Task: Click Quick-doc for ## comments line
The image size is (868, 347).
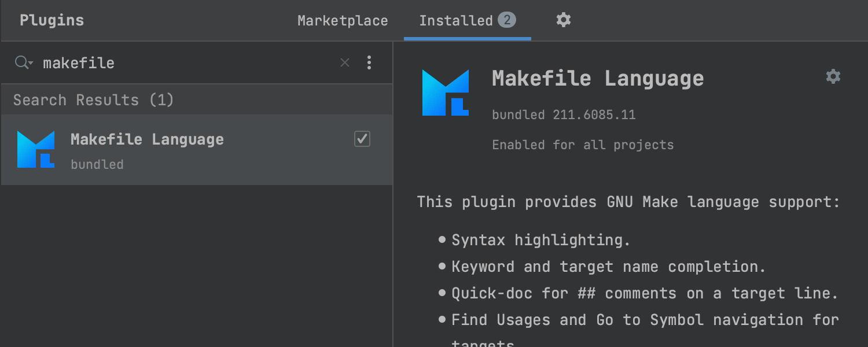Action: (645, 293)
